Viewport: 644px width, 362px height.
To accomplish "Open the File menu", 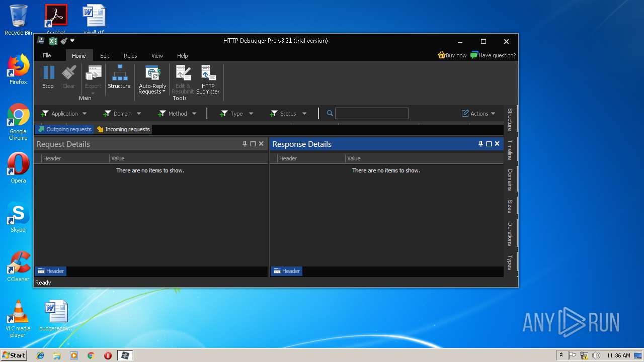I will coord(47,55).
